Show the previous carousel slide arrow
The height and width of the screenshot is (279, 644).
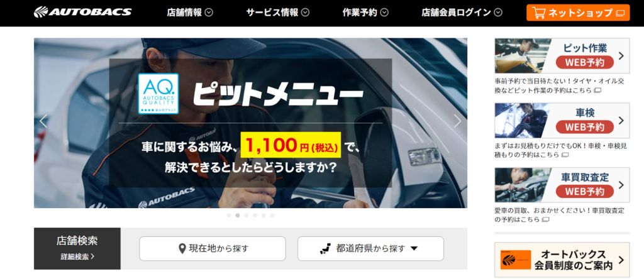pos(43,121)
